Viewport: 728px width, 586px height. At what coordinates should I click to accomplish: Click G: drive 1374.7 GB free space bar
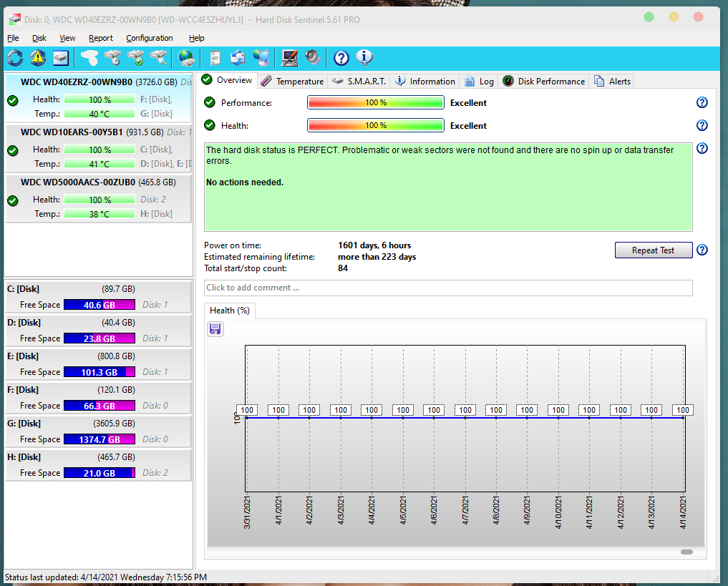(x=100, y=439)
